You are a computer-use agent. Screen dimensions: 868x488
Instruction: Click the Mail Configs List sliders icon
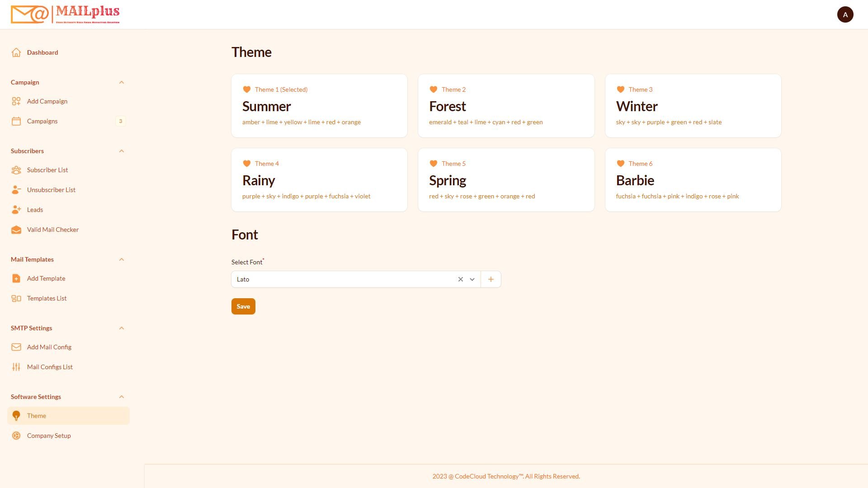click(16, 367)
